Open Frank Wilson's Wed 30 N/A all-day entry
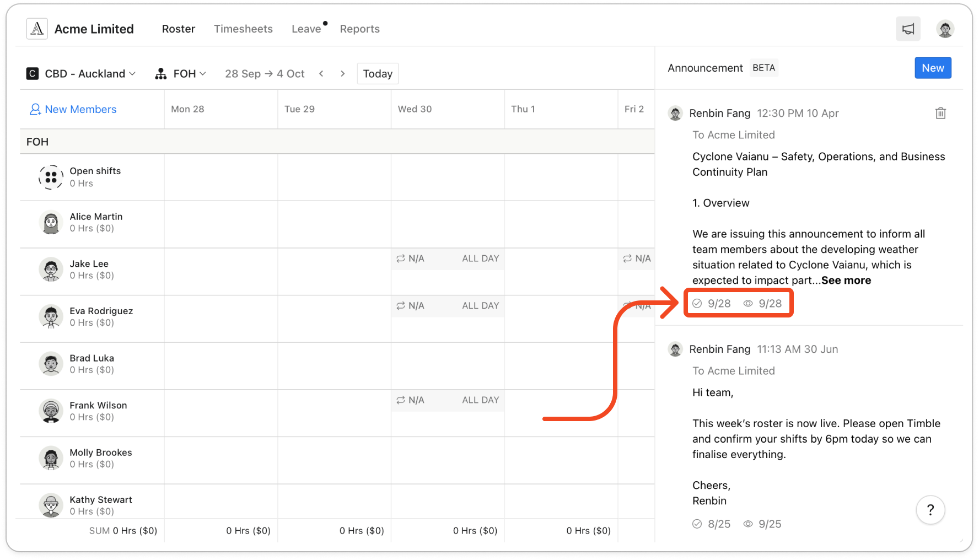The height and width of the screenshot is (560, 979). pos(448,400)
